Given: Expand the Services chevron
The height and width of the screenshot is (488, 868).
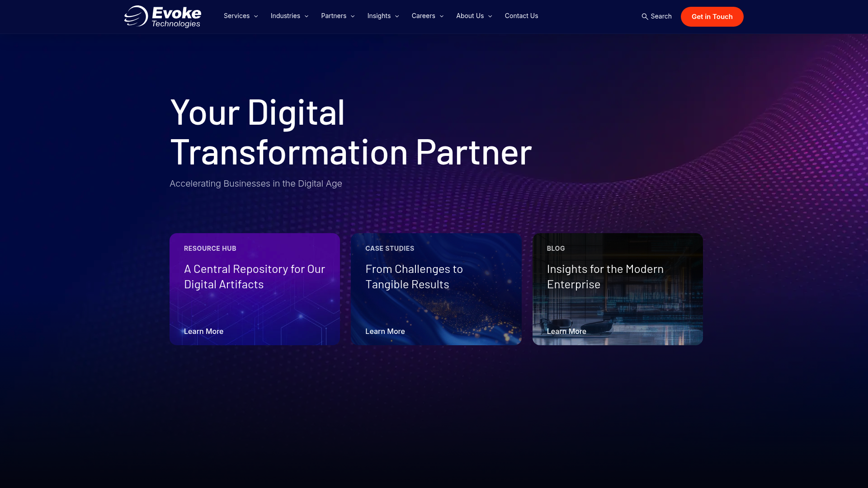Looking at the screenshot, I should (256, 16).
